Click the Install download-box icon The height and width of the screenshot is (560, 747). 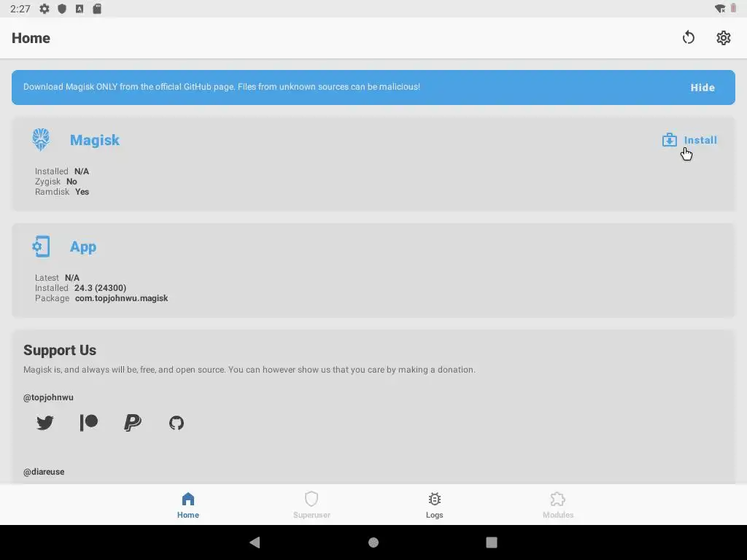[670, 140]
